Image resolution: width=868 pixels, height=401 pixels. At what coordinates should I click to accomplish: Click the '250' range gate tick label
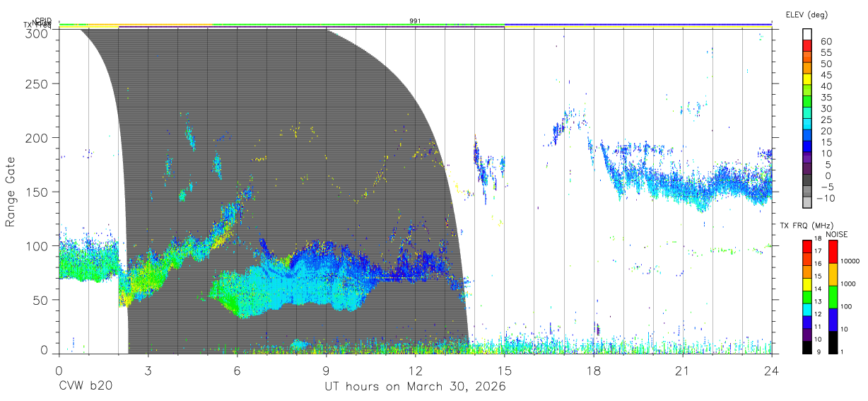pyautogui.click(x=38, y=84)
